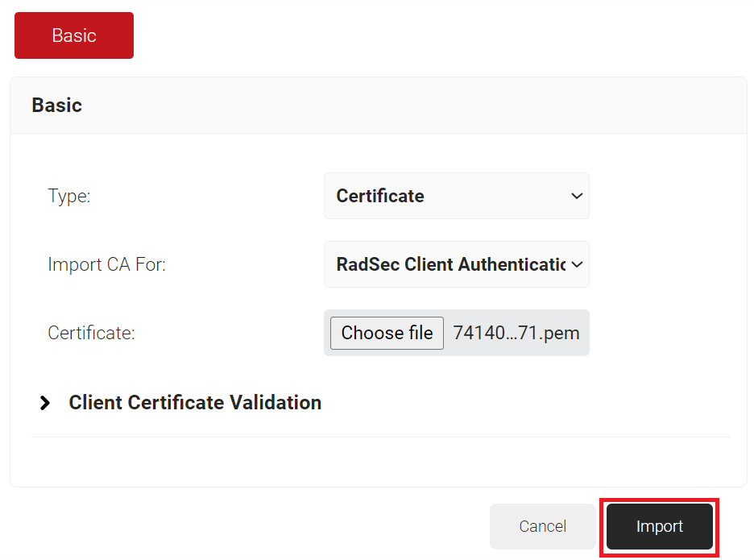754x560 pixels.
Task: Click the down arrow on Import CA For dropdown
Action: (x=576, y=264)
